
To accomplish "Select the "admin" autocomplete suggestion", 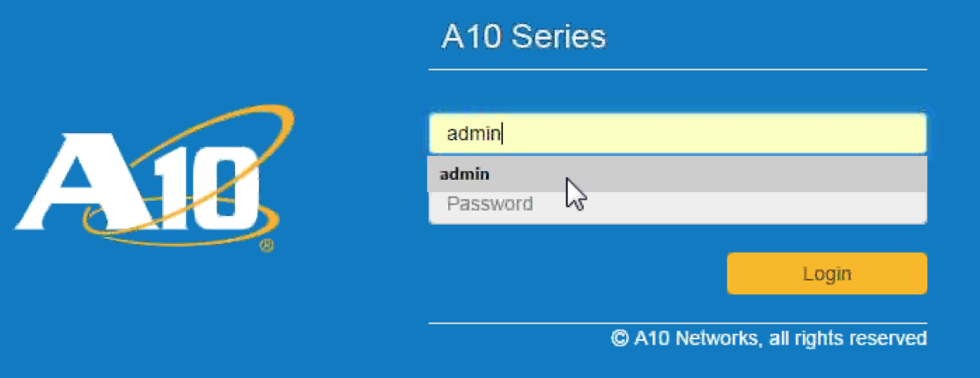I will pos(465,174).
